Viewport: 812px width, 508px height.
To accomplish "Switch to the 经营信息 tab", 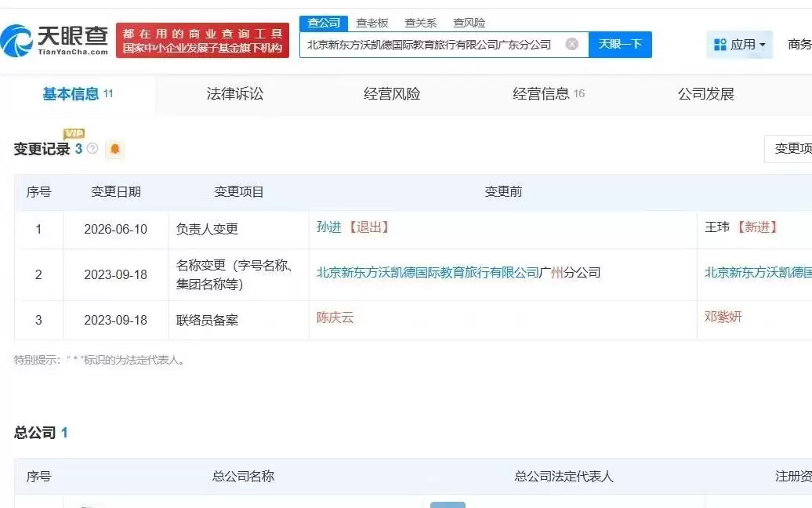I will click(549, 94).
